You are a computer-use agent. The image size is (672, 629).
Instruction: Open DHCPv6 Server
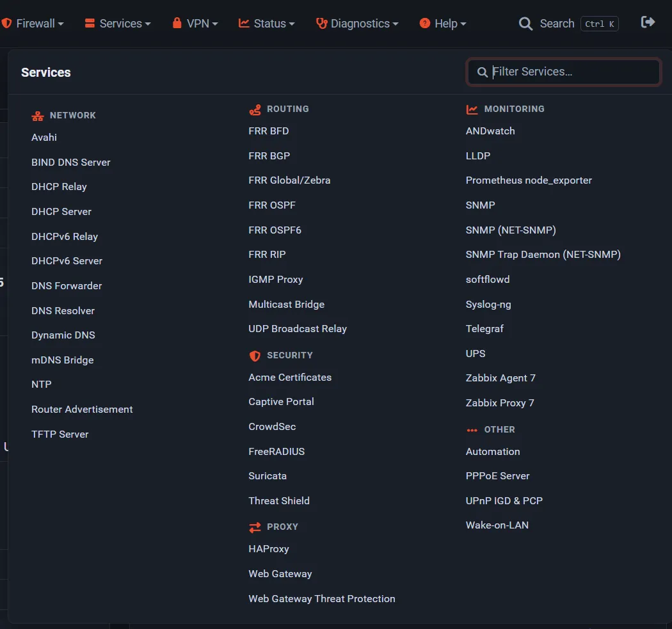pyautogui.click(x=67, y=261)
